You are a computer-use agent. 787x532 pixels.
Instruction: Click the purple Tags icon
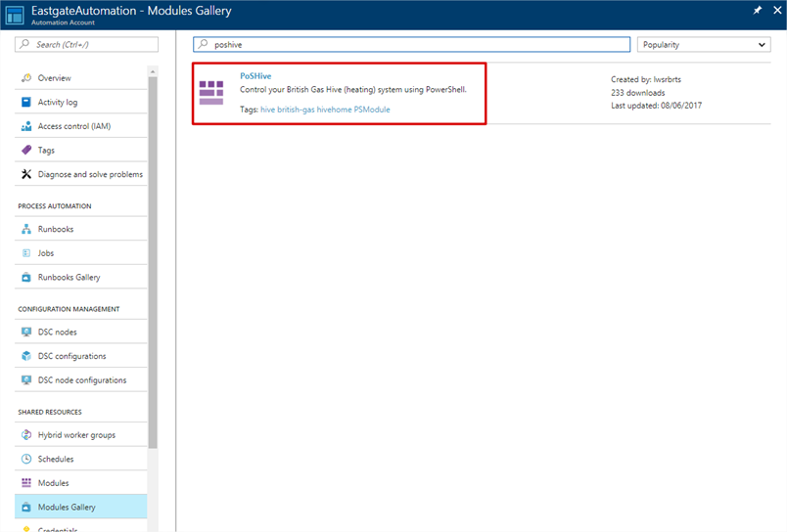(x=26, y=150)
